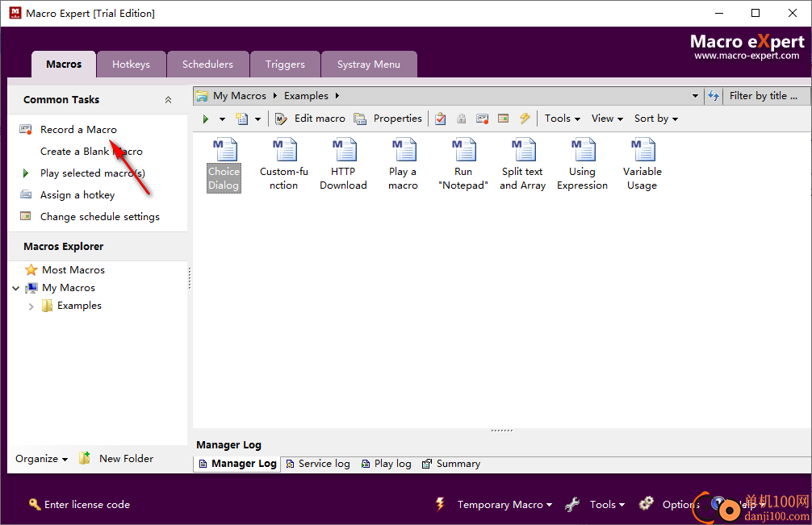Viewport: 812px width, 525px height.
Task: Open the dropdown arrow beside the New macro icon
Action: (257, 119)
